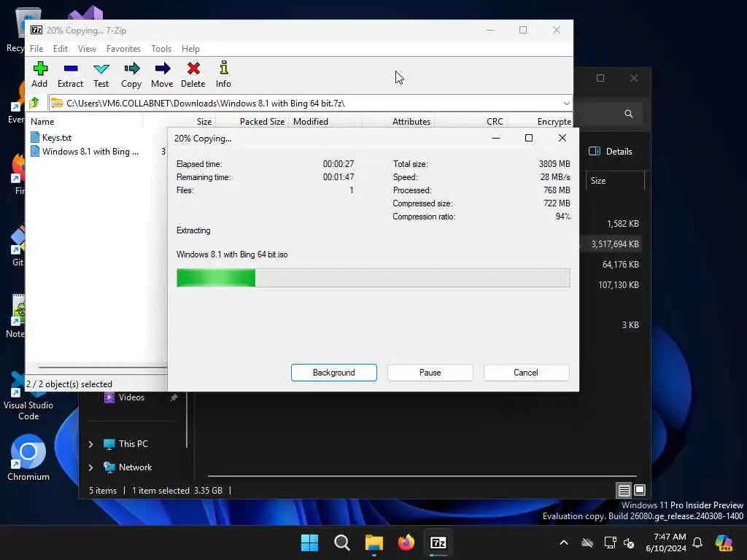Screen dimensions: 747x560
Task: Click the Keys.txt file icon
Action: (35, 138)
